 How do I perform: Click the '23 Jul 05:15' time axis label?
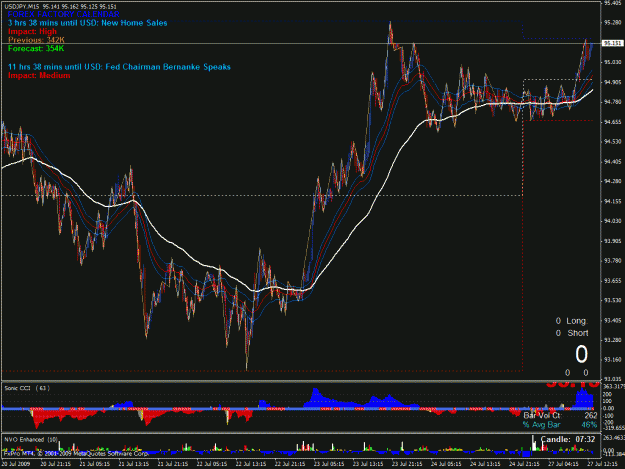pos(329,464)
